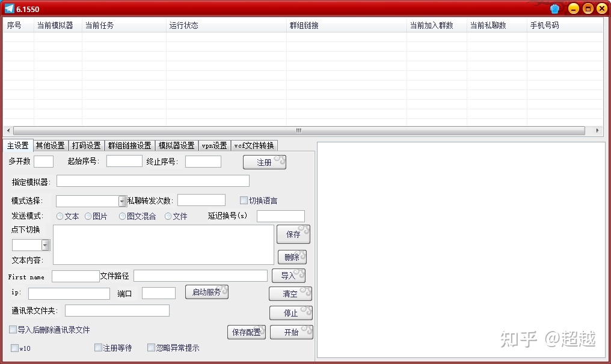
Task: Click the 注册 button
Action: [x=265, y=162]
